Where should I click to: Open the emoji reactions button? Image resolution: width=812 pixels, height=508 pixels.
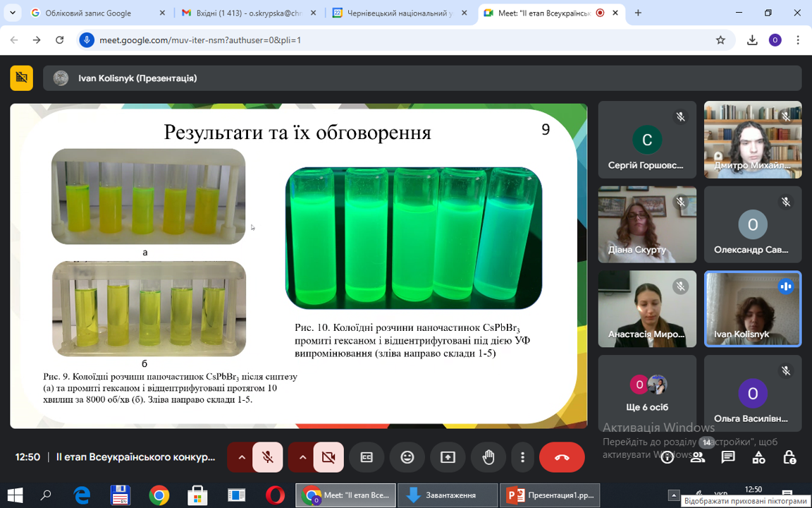(x=407, y=457)
